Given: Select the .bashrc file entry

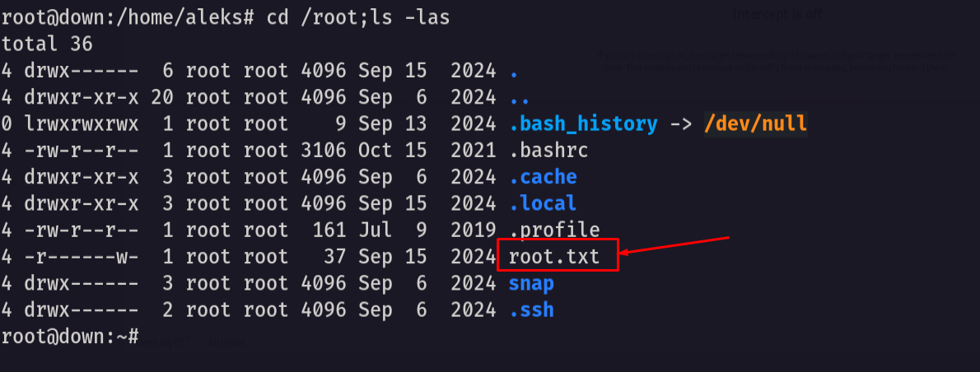Looking at the screenshot, I should pyautogui.click(x=548, y=151).
